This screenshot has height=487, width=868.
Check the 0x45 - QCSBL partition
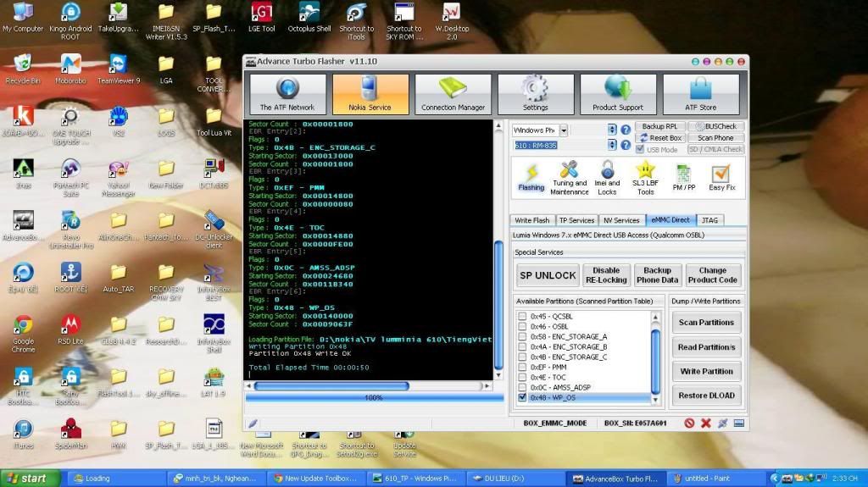coord(522,317)
